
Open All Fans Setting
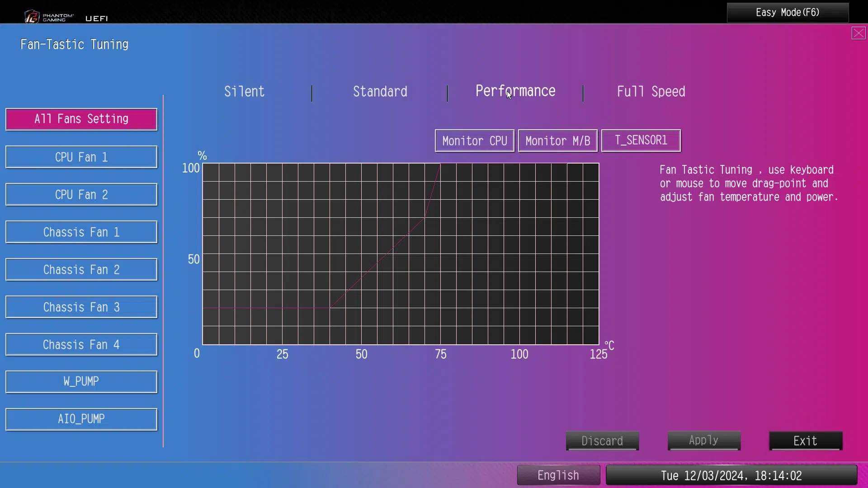coord(81,119)
